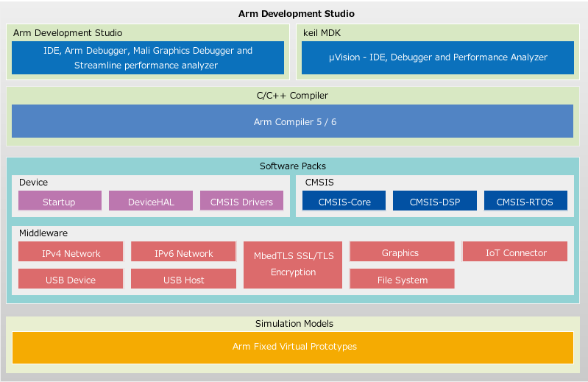Screen dimensions: 588x382
Task: Click the IPv4 Network middleware box
Action: tap(71, 253)
